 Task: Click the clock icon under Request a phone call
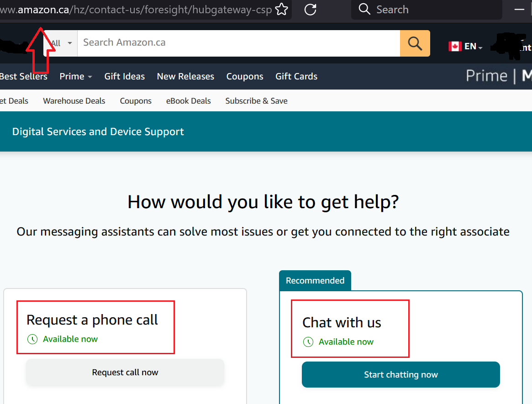(32, 339)
